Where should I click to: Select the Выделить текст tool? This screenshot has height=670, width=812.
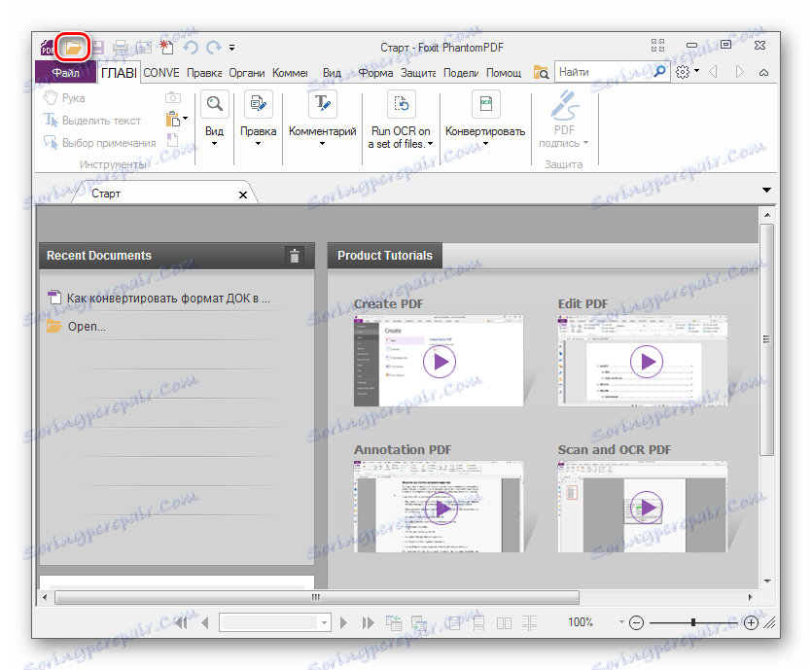tap(92, 121)
